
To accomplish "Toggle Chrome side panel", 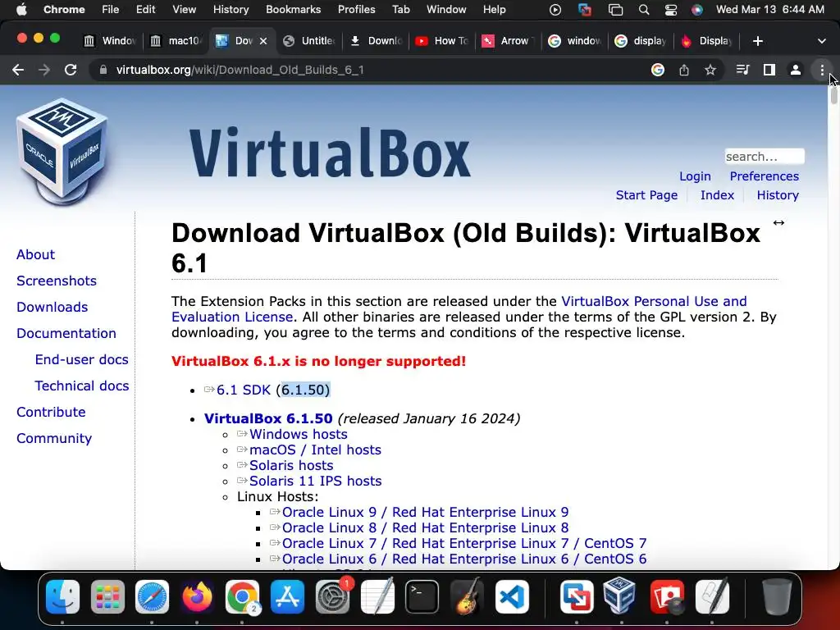I will tap(769, 70).
